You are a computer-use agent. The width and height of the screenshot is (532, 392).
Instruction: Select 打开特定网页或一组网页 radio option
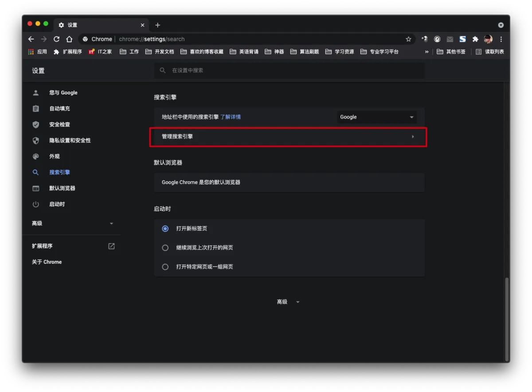click(165, 267)
